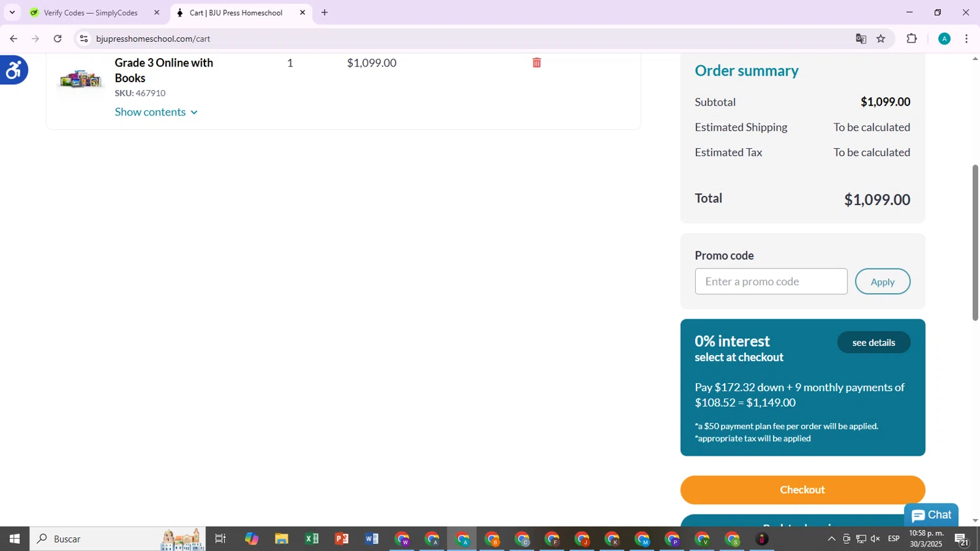Screen dimensions: 980x551
Task: Open Chrome profile M in taskbar
Action: pos(642,539)
